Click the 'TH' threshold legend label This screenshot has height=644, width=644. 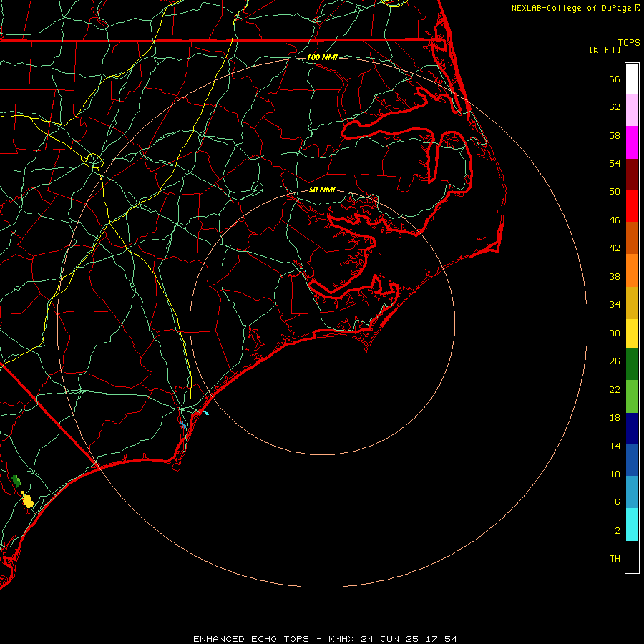pos(615,559)
